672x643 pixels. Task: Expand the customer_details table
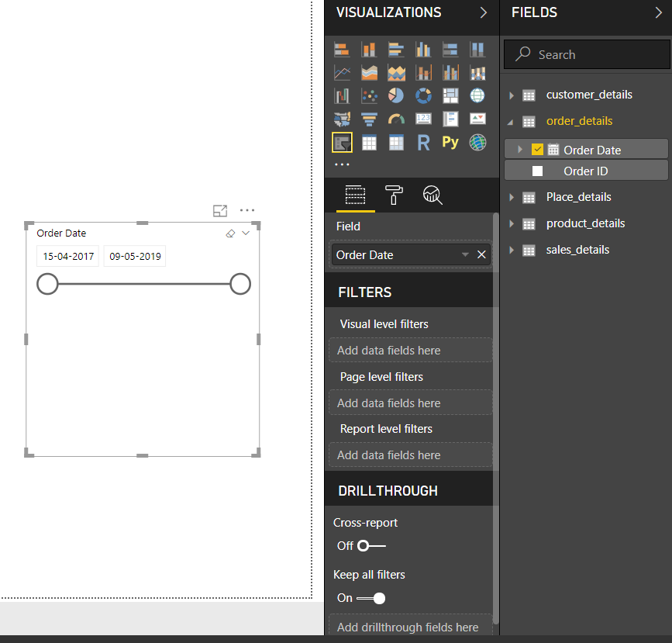[511, 95]
